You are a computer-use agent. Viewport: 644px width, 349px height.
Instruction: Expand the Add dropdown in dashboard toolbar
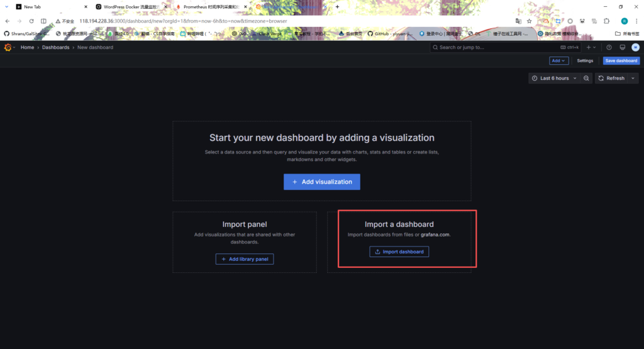tap(558, 61)
